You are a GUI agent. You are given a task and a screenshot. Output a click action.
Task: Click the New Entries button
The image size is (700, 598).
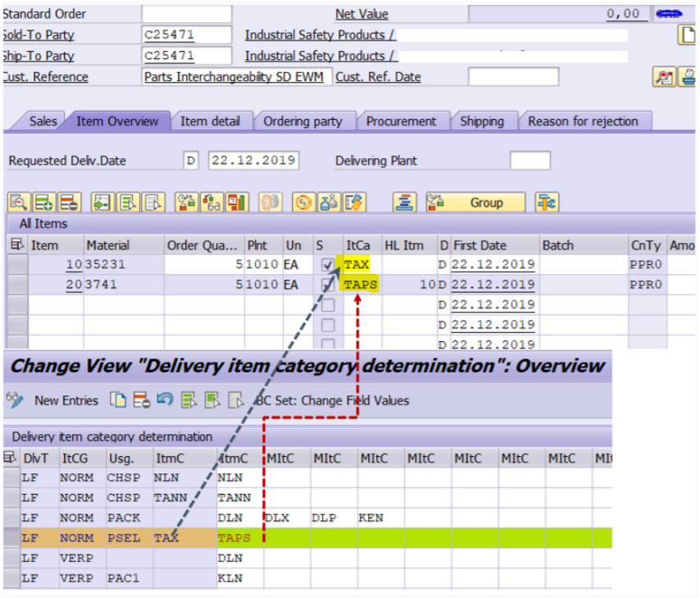coord(66,400)
